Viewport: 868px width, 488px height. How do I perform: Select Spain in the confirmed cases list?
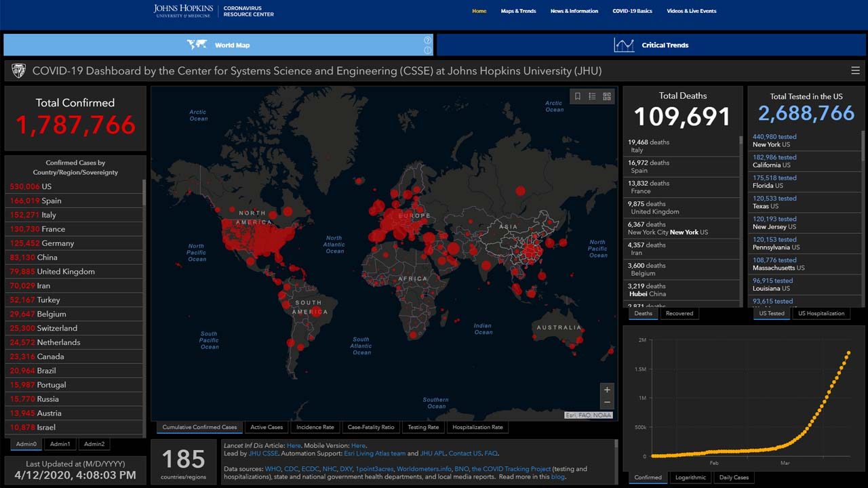pos(75,201)
